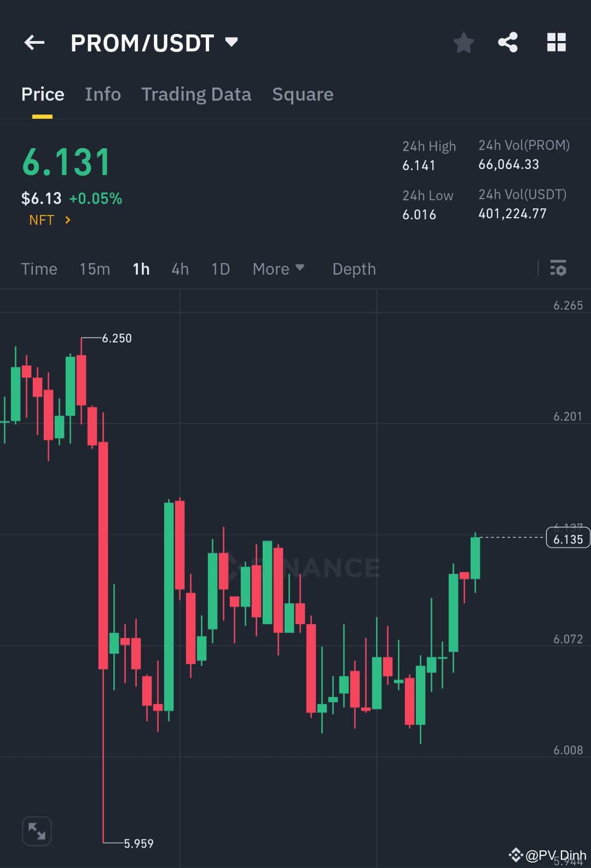
Task: Open the apps grid icon top right
Action: point(556,42)
